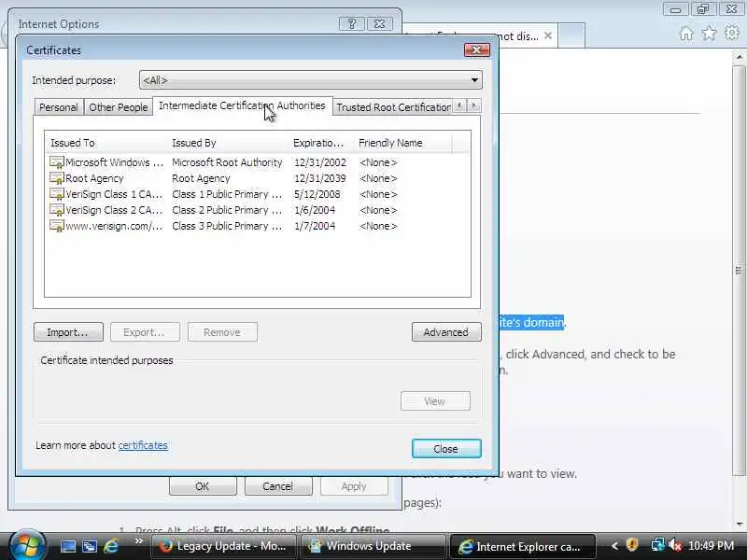Select Microsoft Root Authority issuer cell
Screen dimensions: 747x560
point(227,162)
